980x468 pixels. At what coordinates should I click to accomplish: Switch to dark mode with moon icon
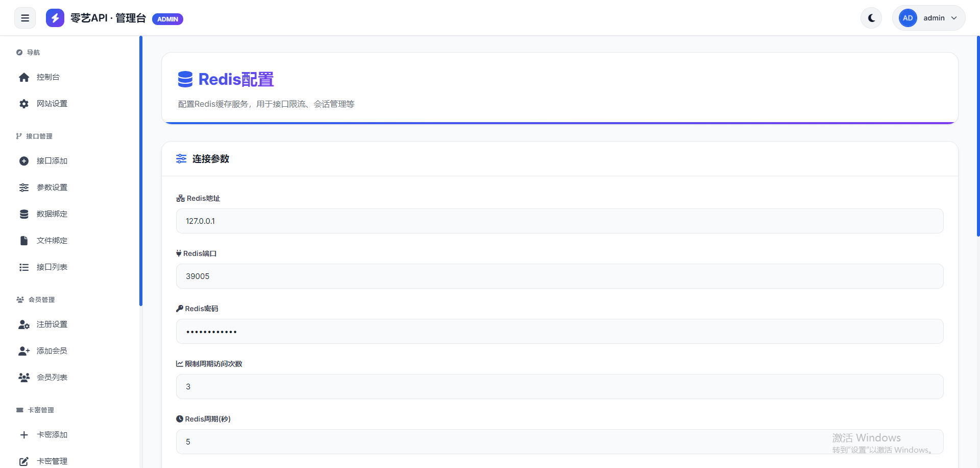(871, 18)
